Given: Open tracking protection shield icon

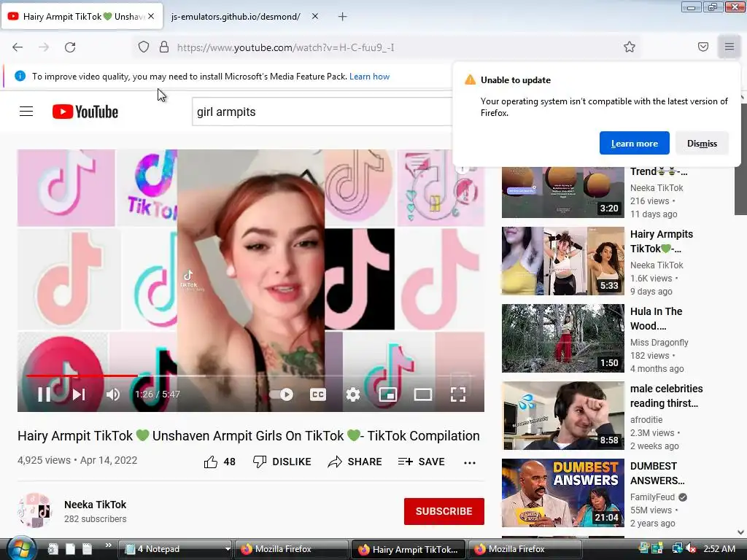Looking at the screenshot, I should click(x=144, y=47).
